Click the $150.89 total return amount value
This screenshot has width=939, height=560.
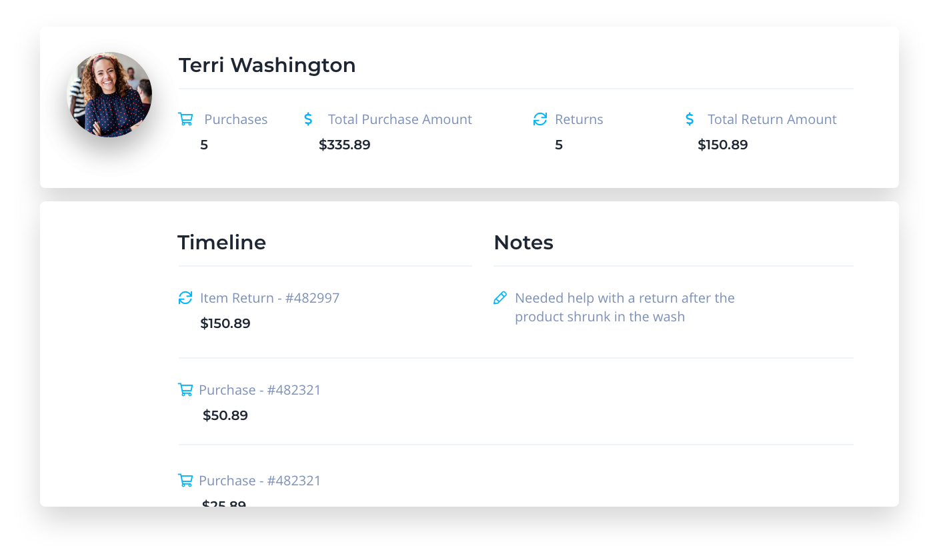point(722,145)
